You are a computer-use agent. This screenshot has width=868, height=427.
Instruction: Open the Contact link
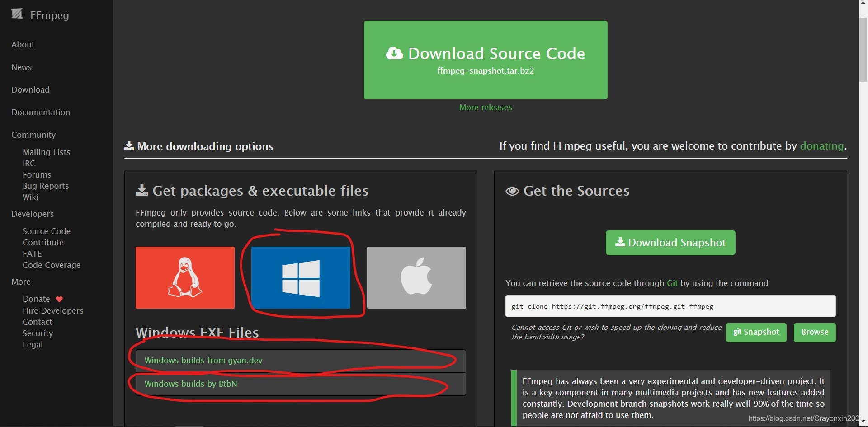(x=38, y=322)
